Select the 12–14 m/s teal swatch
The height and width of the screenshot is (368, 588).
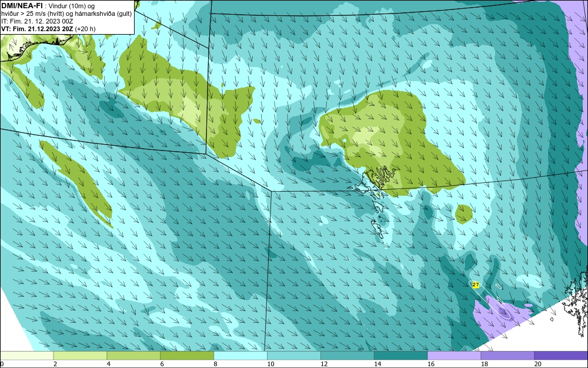coord(348,356)
